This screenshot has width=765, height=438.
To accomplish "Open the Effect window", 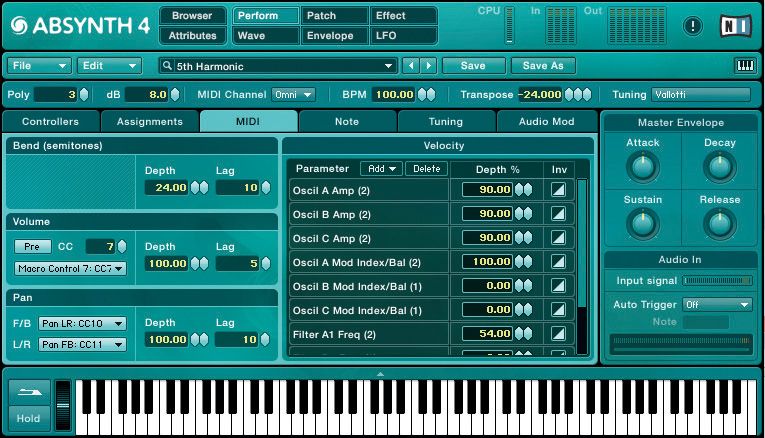I will tap(403, 16).
